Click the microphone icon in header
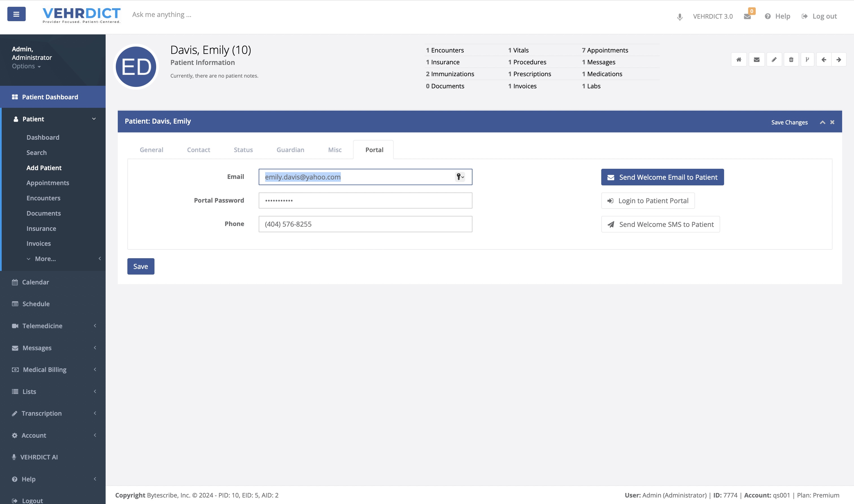The width and height of the screenshot is (854, 504). click(x=679, y=17)
